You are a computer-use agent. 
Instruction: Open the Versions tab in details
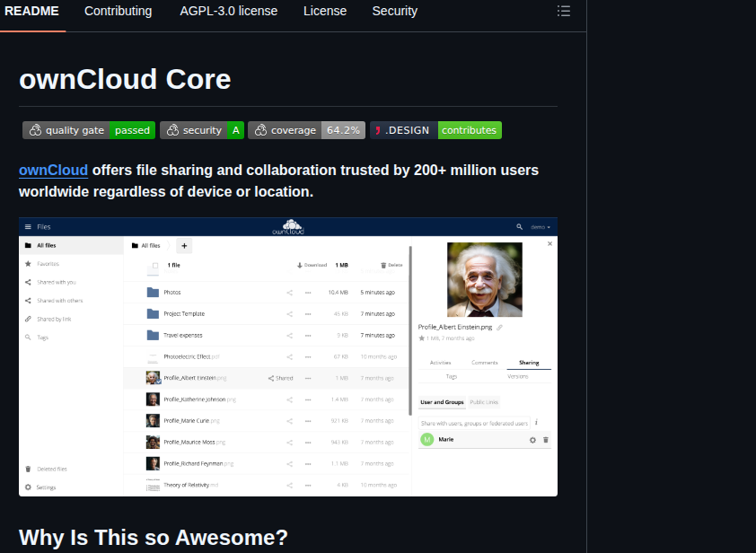518,376
